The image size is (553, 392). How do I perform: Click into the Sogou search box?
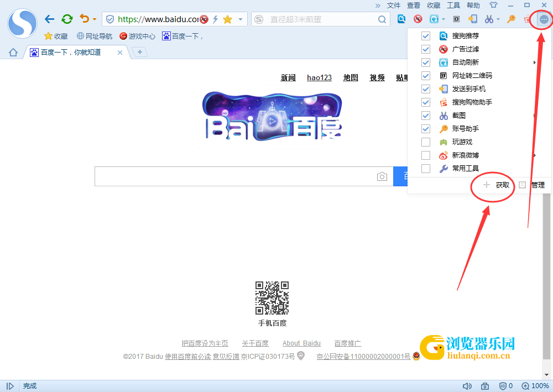click(320, 19)
